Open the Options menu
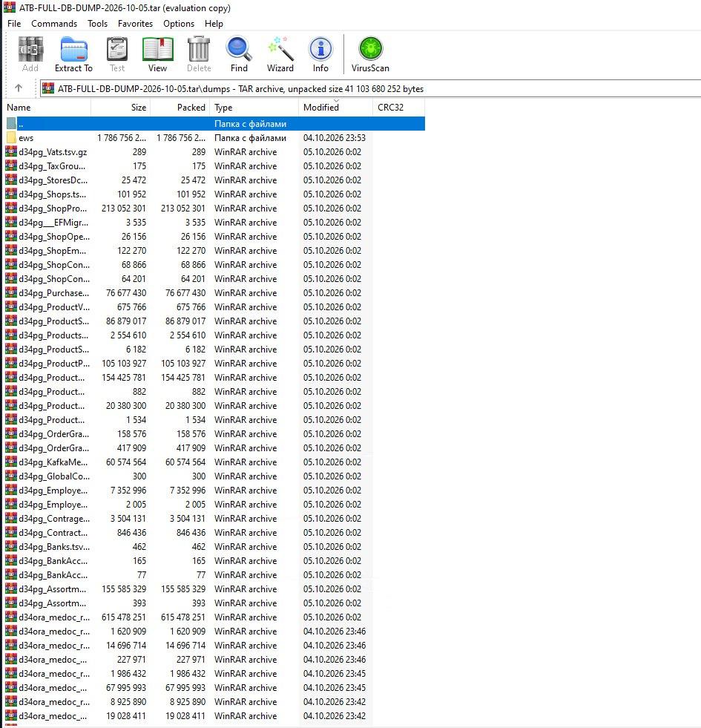 (x=178, y=23)
